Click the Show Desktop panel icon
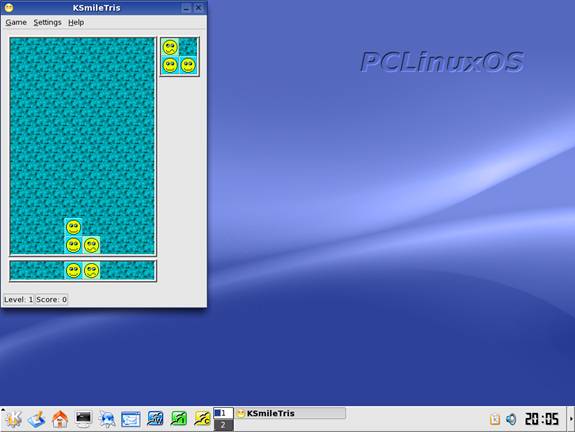This screenshot has height=432, width=575. pyautogui.click(x=37, y=419)
